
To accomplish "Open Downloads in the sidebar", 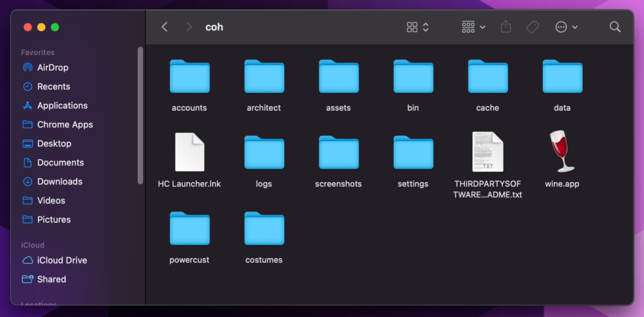I will click(59, 182).
